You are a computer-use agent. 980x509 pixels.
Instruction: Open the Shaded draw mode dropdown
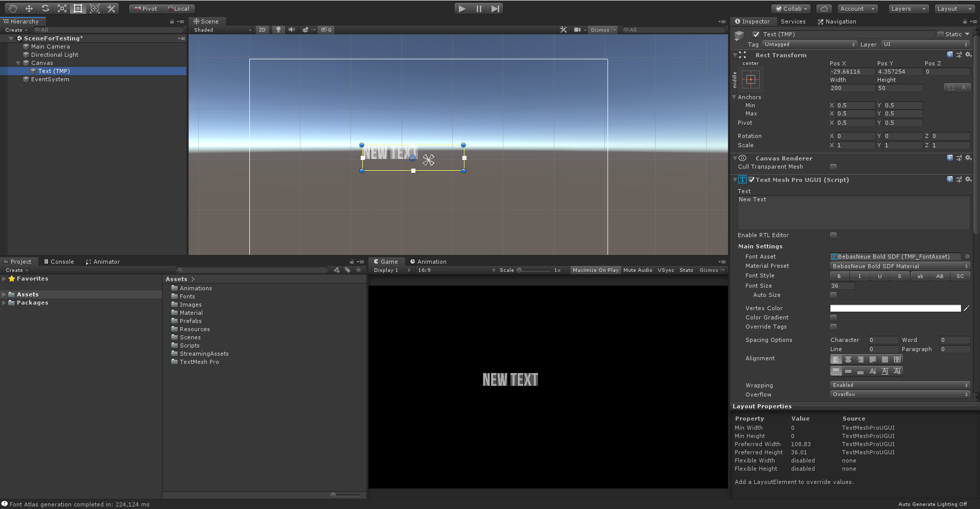tap(222, 30)
